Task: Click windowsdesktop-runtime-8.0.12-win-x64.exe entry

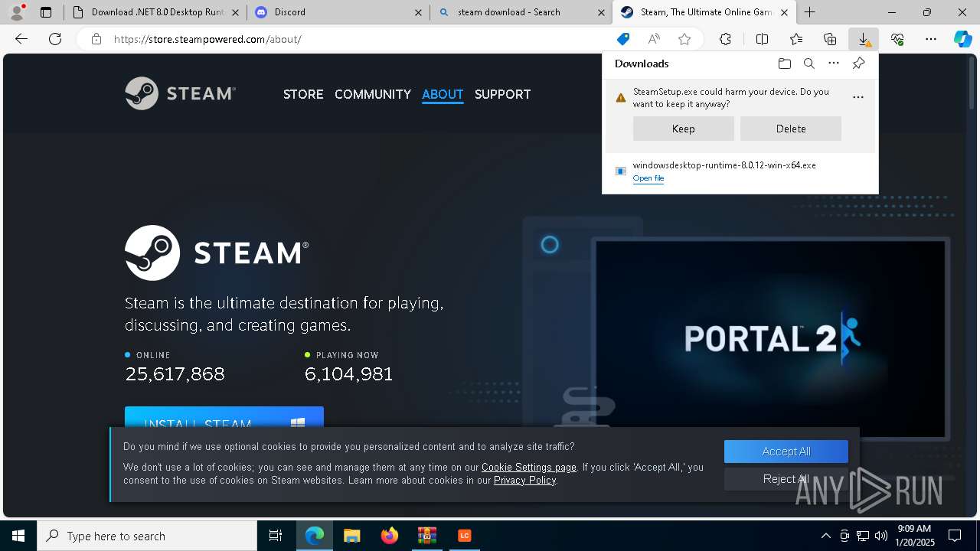Action: click(724, 165)
